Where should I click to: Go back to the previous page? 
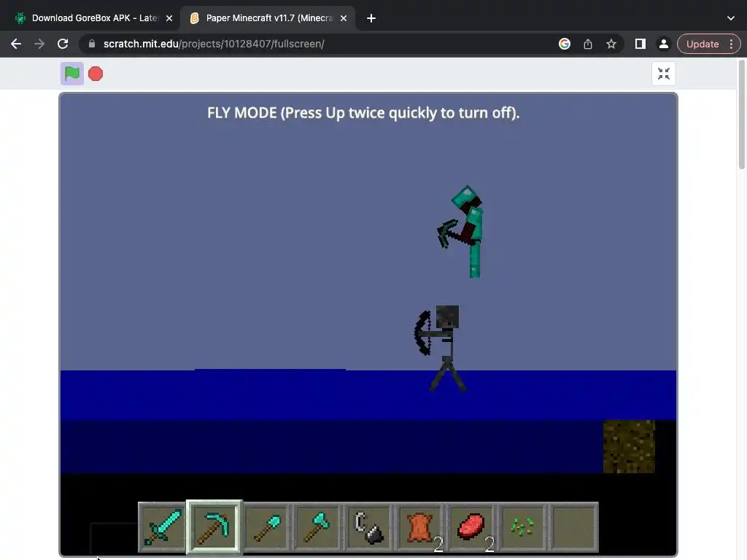(x=16, y=44)
